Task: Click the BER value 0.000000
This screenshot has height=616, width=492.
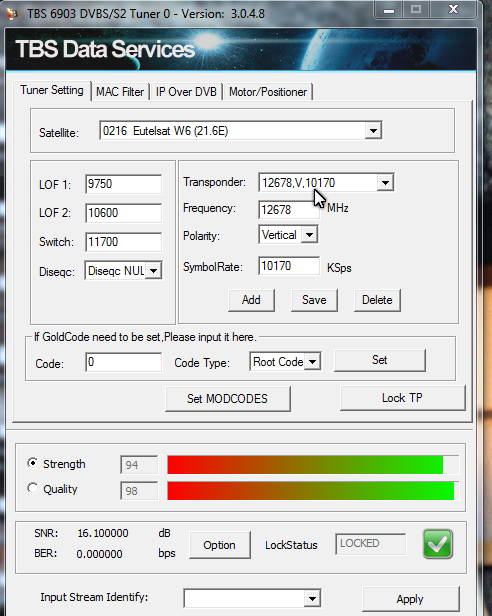Action: (99, 554)
